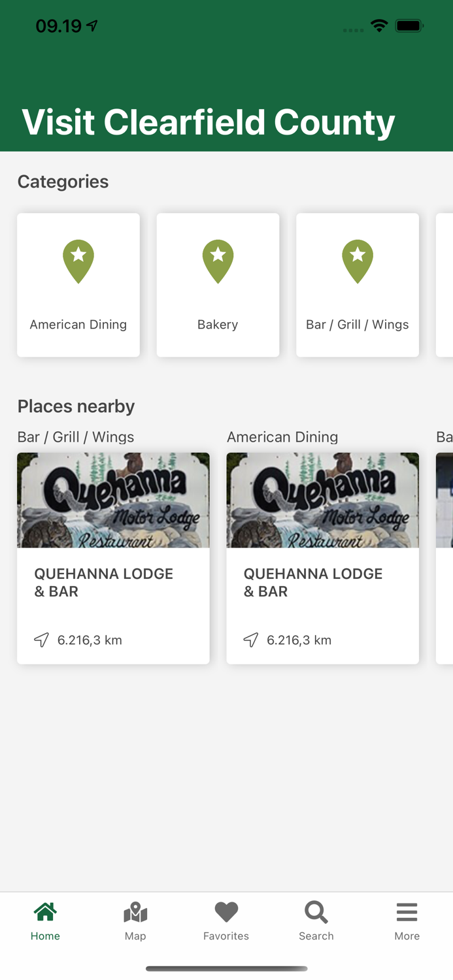
Task: Tap the partially visible fourth category card
Action: (x=445, y=285)
